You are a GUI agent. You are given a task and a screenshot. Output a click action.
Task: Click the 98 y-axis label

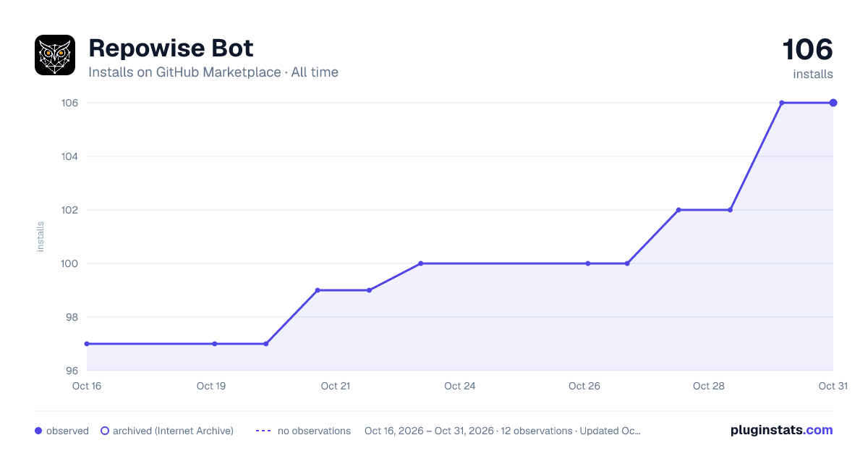tap(71, 317)
